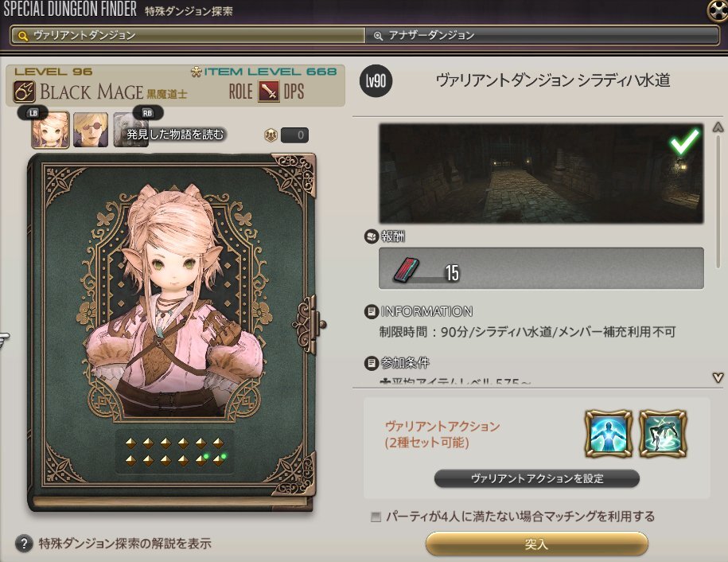Select the blond man with glasses portrait
Image resolution: width=728 pixels, height=562 pixels.
point(91,130)
